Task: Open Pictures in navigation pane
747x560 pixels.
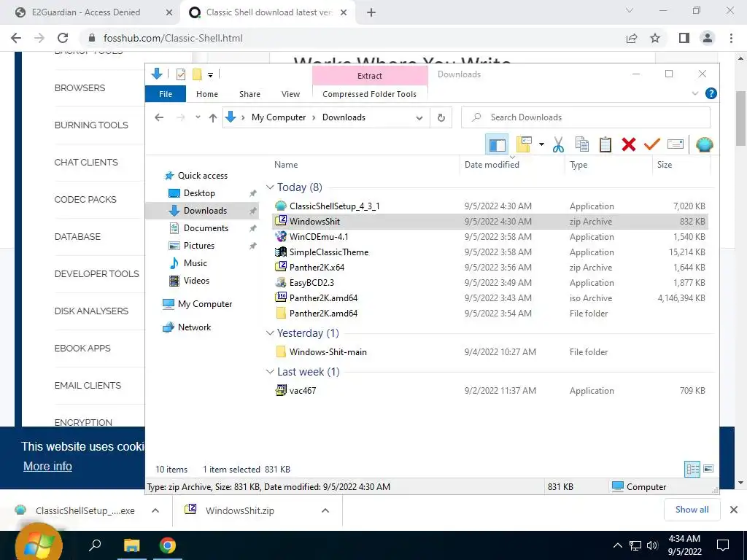Action: point(199,246)
